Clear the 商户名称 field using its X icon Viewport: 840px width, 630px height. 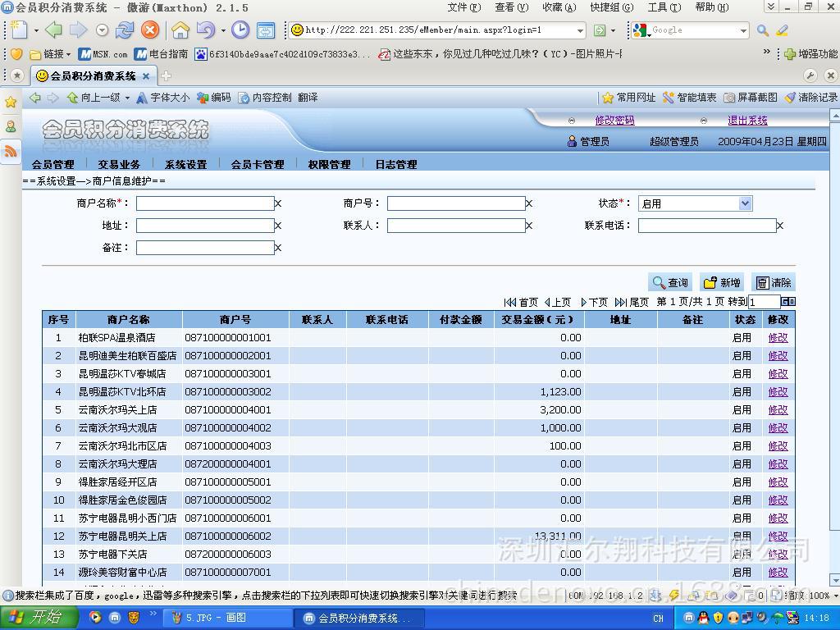(279, 203)
